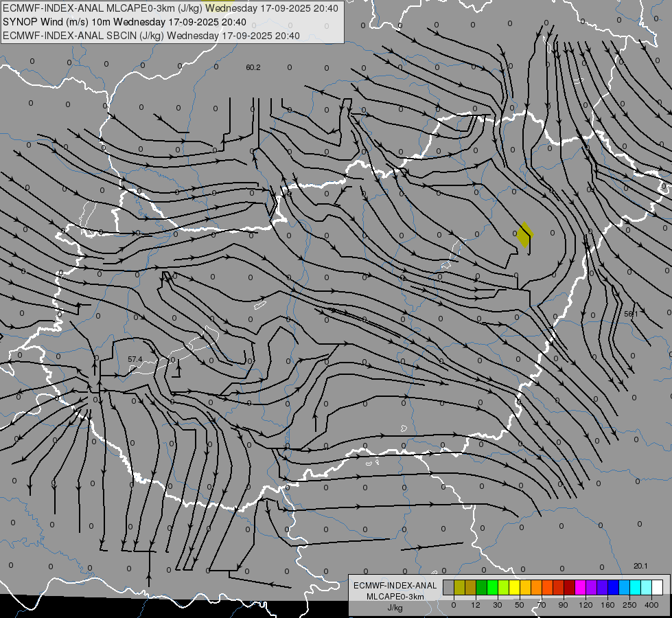Click the ECMWF-INDEX-ANAL SBCIN title line

click(x=151, y=36)
